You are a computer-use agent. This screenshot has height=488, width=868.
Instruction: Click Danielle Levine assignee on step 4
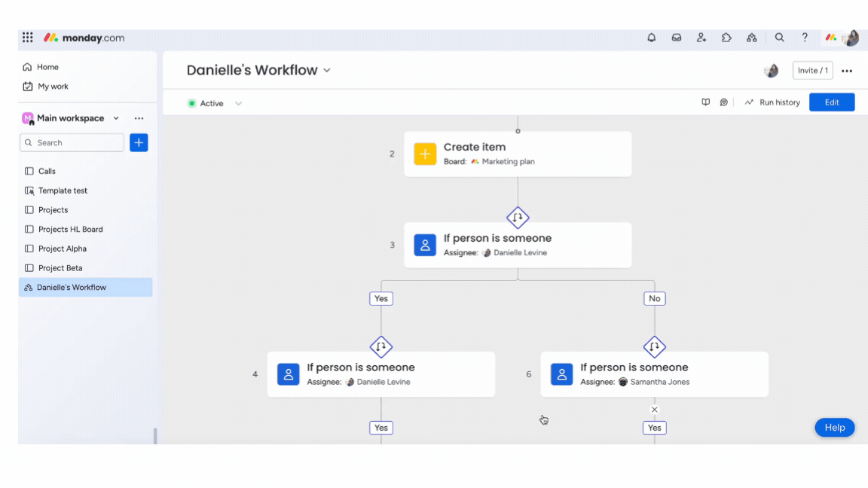click(378, 382)
